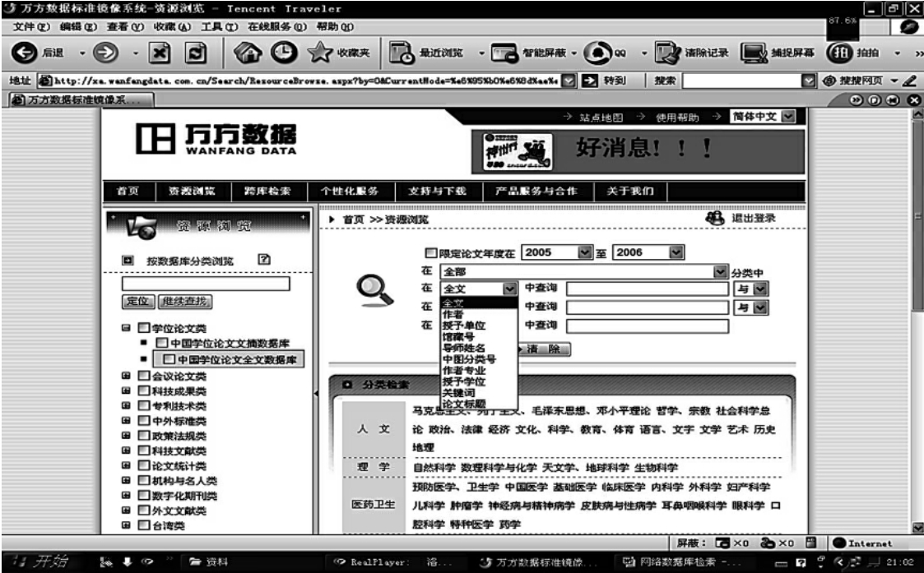This screenshot has width=924, height=573.
Task: Click the capture screen (捕捉屏幕) icon
Action: coord(754,53)
